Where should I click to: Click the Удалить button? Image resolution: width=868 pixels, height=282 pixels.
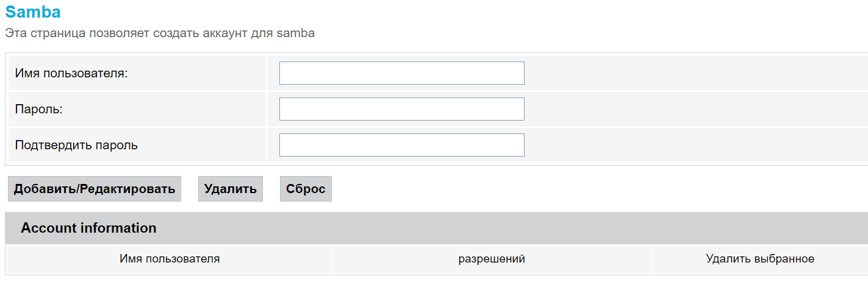tap(230, 189)
